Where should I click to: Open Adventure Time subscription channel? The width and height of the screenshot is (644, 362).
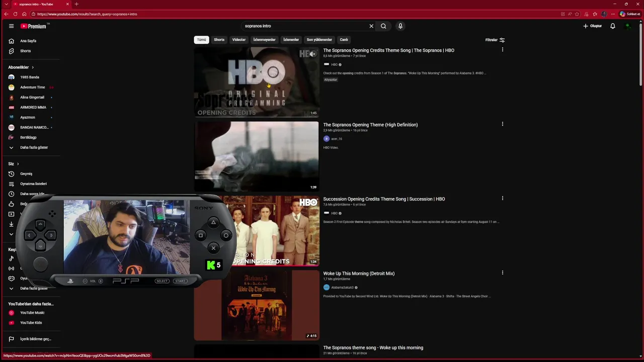click(x=32, y=87)
